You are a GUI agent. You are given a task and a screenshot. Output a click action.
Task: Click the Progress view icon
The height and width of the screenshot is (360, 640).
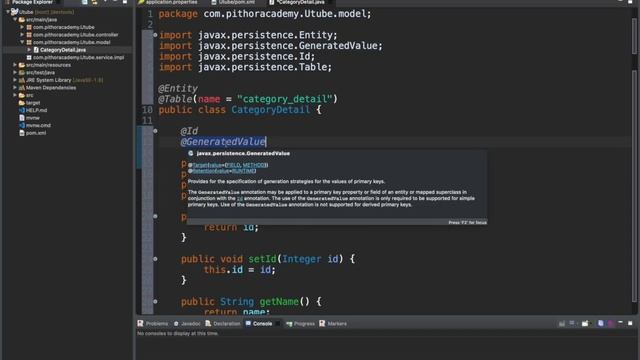(x=289, y=324)
